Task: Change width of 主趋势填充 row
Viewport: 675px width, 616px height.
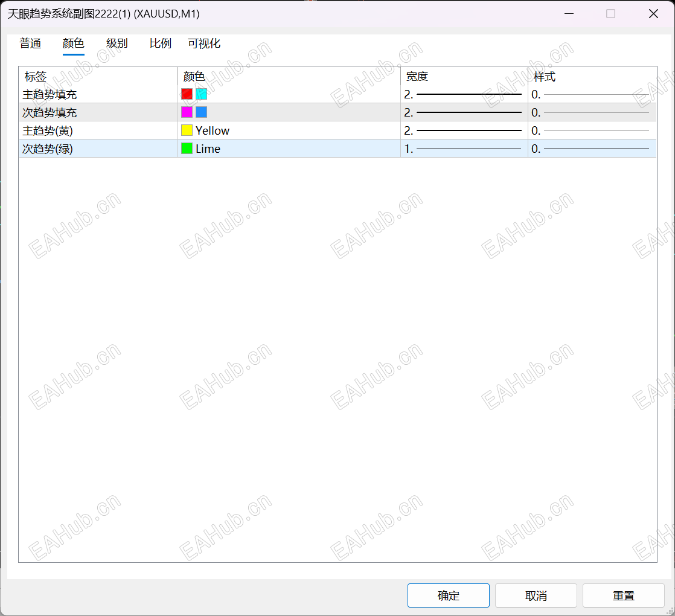Action: [464, 94]
